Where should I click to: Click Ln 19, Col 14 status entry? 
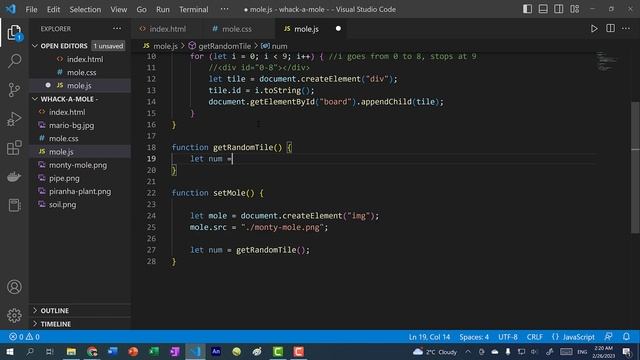coord(429,337)
